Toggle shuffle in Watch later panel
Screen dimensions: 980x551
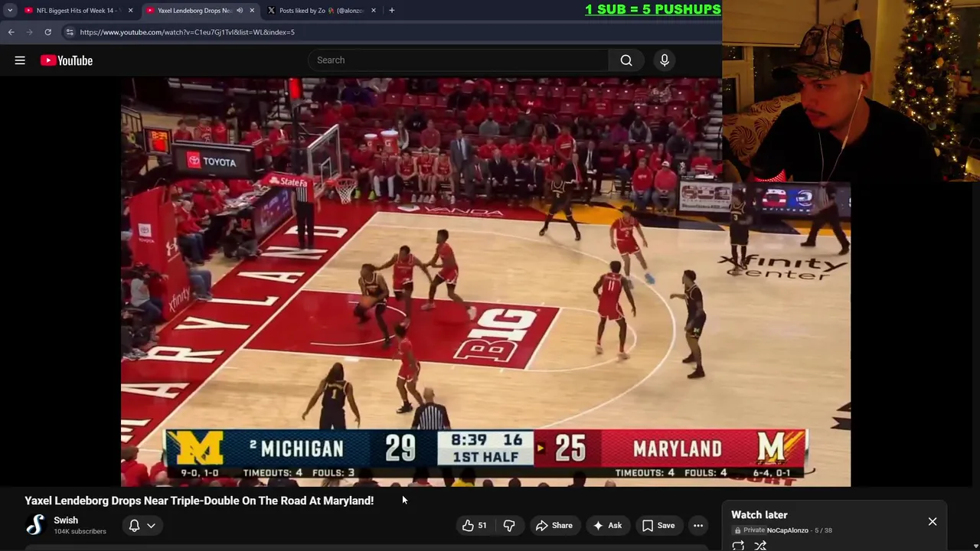point(760,546)
